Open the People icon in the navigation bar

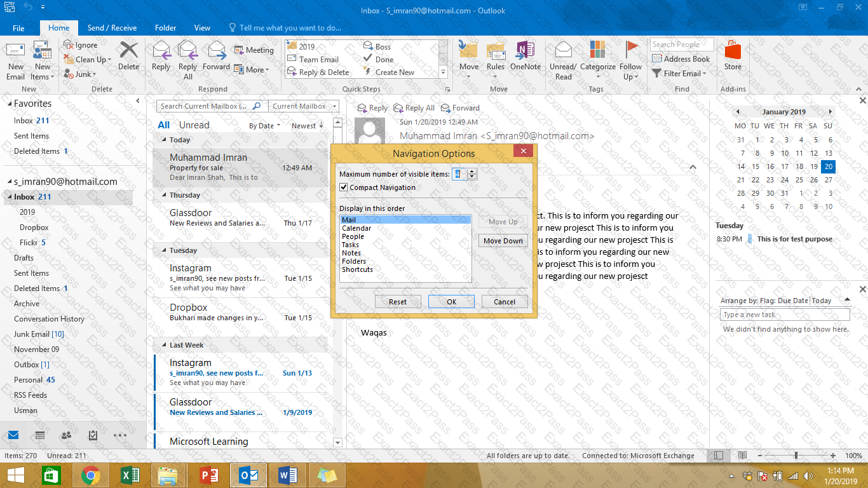(66, 435)
